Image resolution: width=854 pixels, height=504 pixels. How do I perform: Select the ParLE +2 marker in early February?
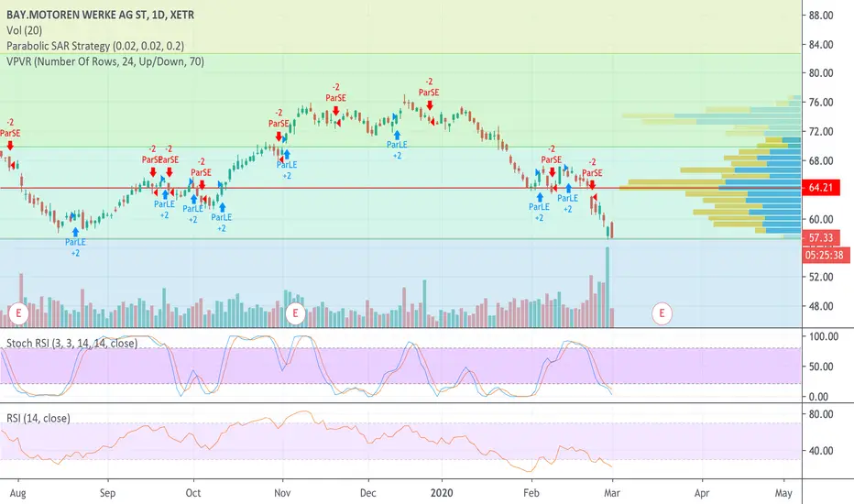[539, 206]
